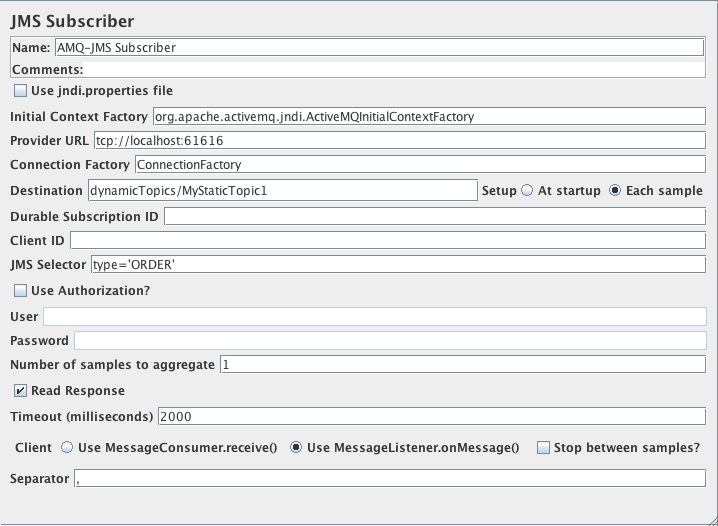This screenshot has width=718, height=526.
Task: Choose Use MessageListener.onMessage() client option
Action: click(x=296, y=448)
